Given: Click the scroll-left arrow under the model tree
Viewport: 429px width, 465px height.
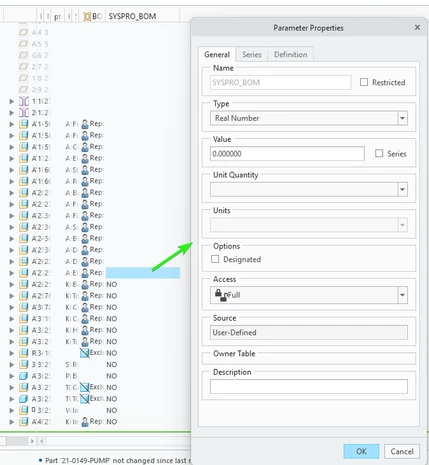Looking at the screenshot, I should click(42, 441).
